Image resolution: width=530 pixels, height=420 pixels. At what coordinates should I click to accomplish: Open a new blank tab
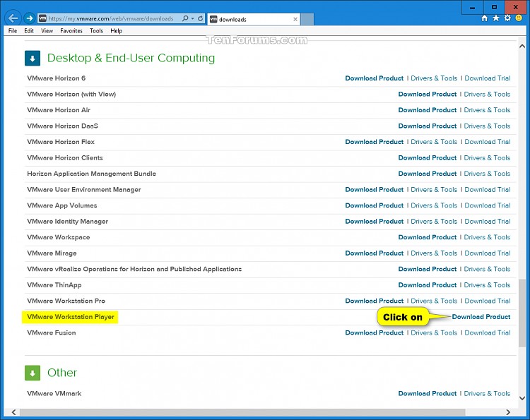point(307,19)
